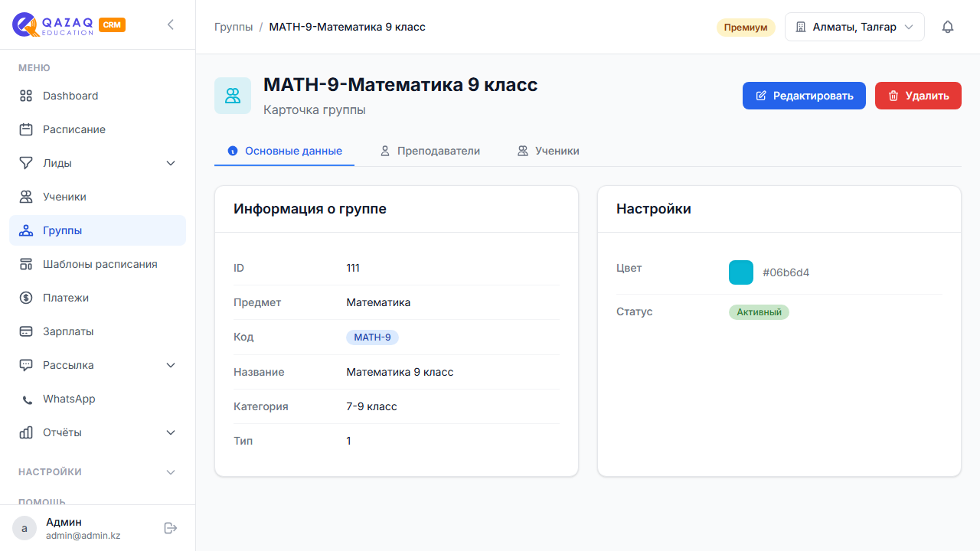Click the Группы sidebar icon
Image resolution: width=980 pixels, height=551 pixels.
point(26,230)
